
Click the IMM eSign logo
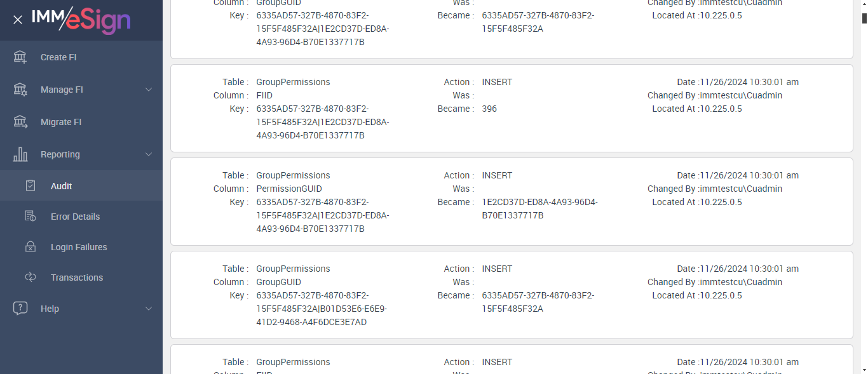81,20
